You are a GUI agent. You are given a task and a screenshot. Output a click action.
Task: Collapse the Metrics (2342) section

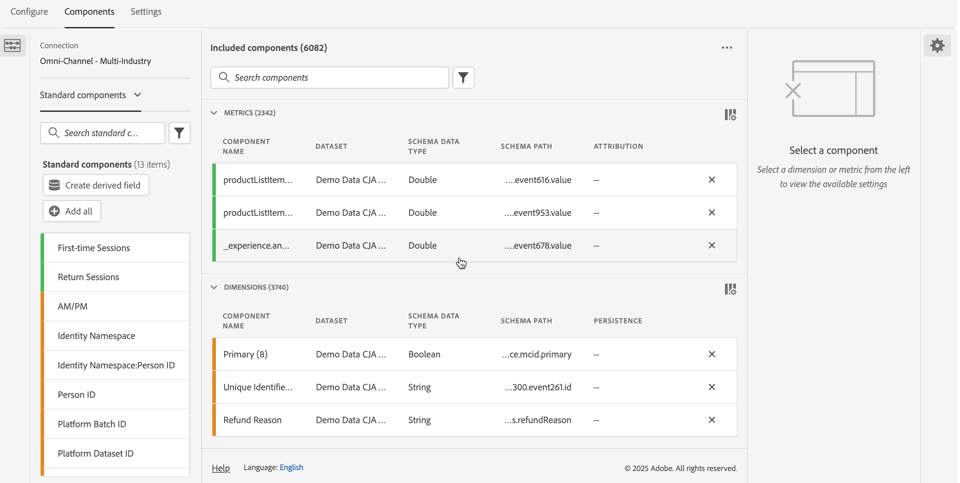[x=214, y=113]
